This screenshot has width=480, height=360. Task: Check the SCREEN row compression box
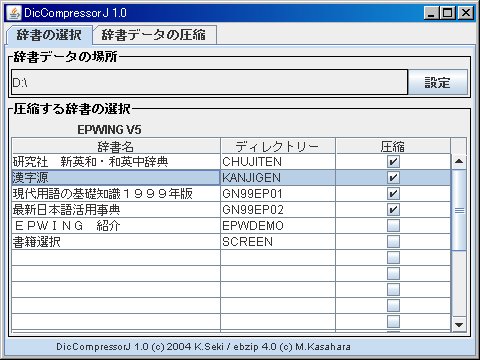click(393, 242)
